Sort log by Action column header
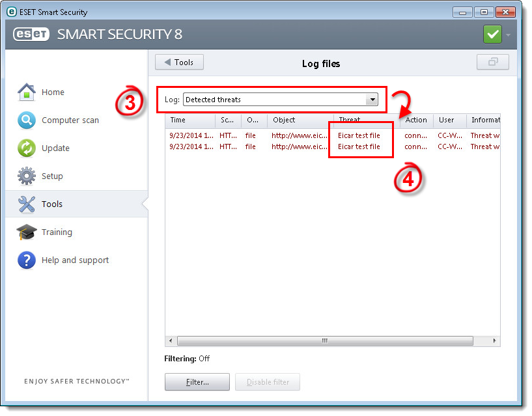The image size is (532, 416). click(x=417, y=120)
